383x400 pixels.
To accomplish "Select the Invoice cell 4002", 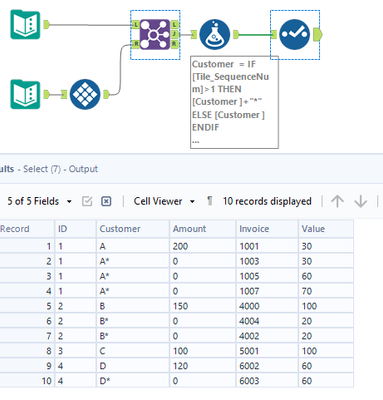I will pos(267,336).
